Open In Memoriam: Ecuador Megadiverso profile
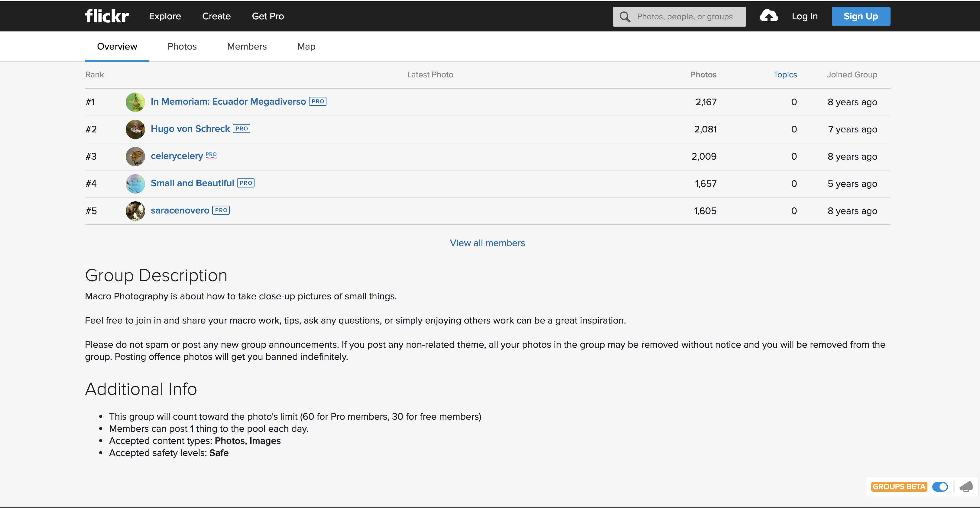The width and height of the screenshot is (980, 508). pyautogui.click(x=228, y=102)
